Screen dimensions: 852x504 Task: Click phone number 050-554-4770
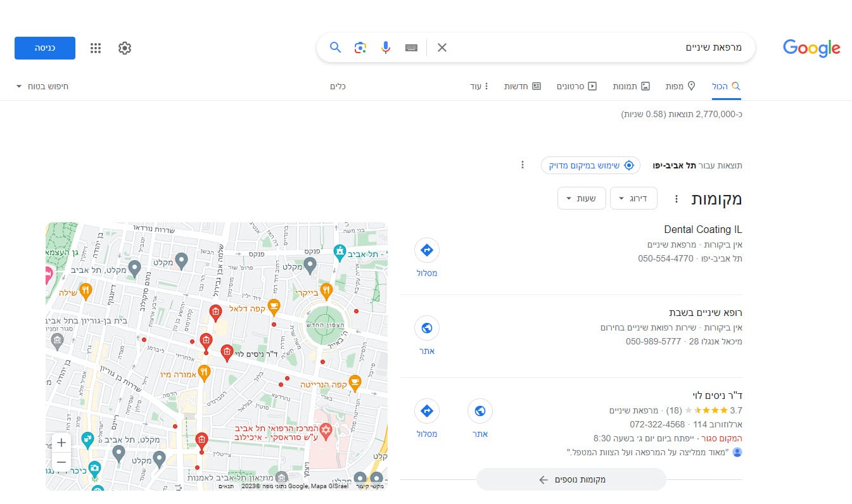click(665, 258)
